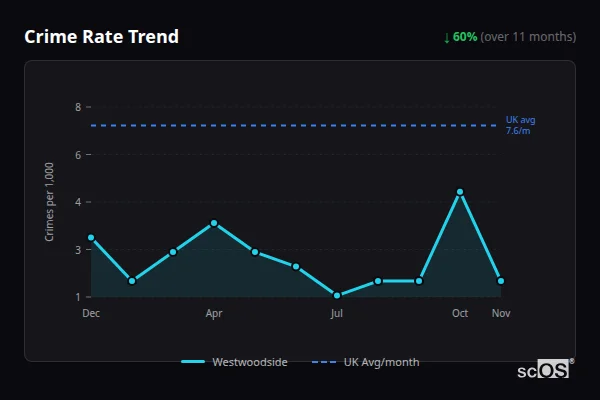The height and width of the screenshot is (400, 600).
Task: Select the April peak data point
Action: click(x=214, y=223)
